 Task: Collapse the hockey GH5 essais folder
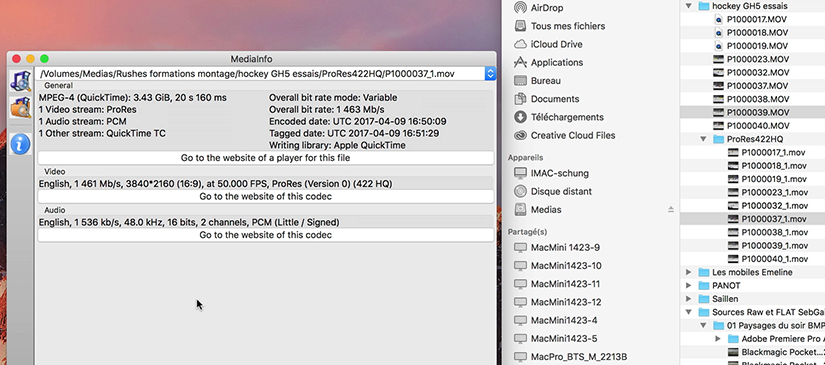[688, 6]
